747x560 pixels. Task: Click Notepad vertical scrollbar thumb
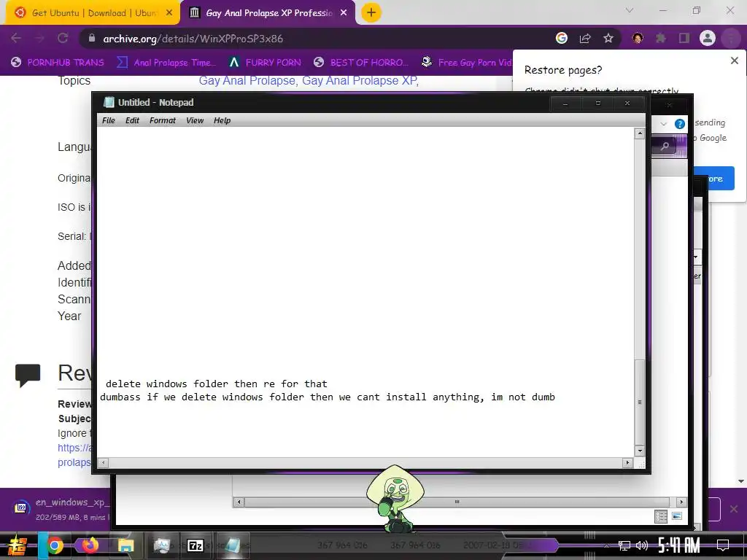pos(640,402)
